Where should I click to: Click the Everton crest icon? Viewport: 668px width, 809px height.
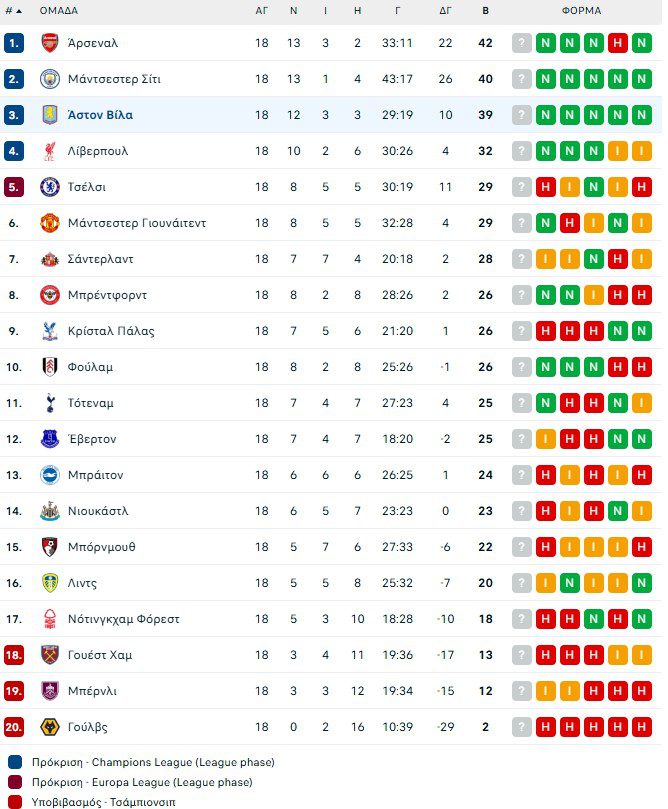click(x=49, y=439)
